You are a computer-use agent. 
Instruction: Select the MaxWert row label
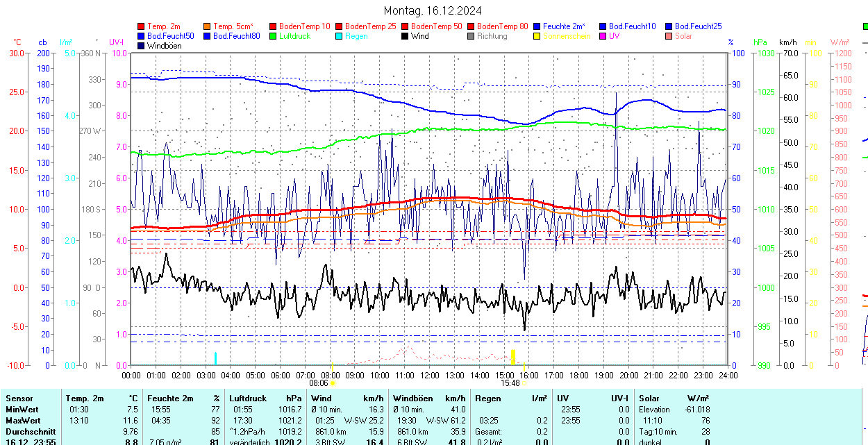click(25, 421)
